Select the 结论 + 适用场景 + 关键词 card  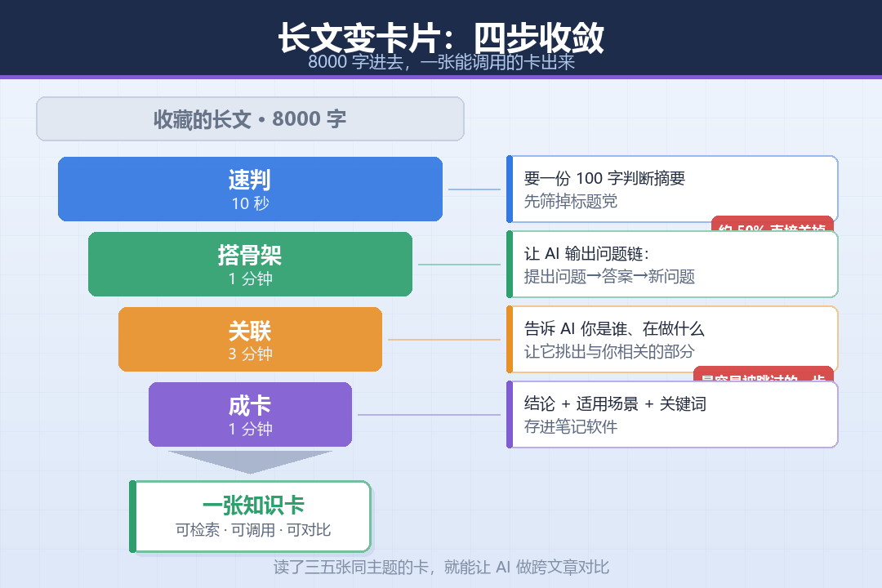[672, 414]
